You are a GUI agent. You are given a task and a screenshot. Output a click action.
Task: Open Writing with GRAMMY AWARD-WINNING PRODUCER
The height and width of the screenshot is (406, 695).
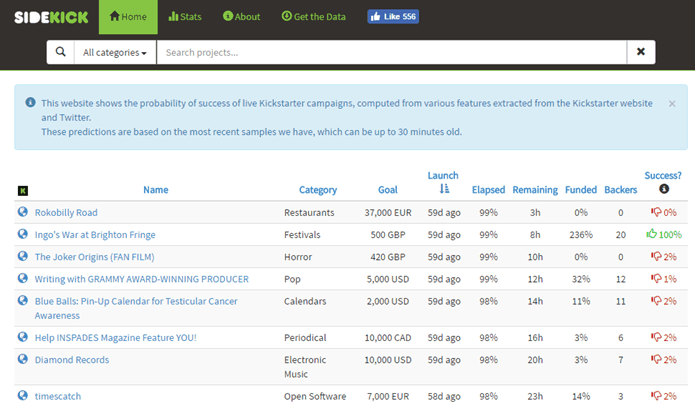[142, 279]
